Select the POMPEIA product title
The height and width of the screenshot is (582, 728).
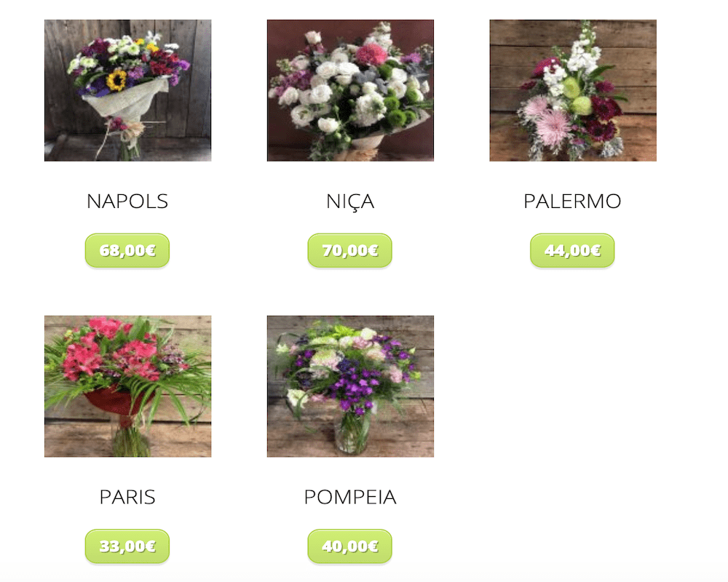coord(350,497)
